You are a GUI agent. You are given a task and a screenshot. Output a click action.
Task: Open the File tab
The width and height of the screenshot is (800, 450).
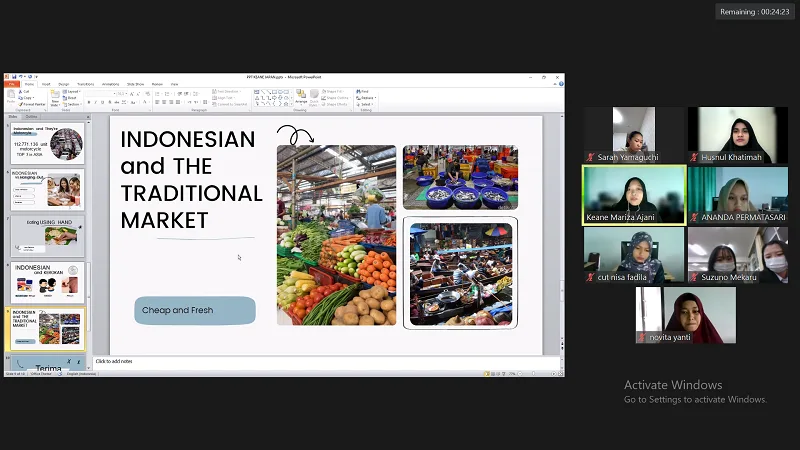click(x=12, y=84)
